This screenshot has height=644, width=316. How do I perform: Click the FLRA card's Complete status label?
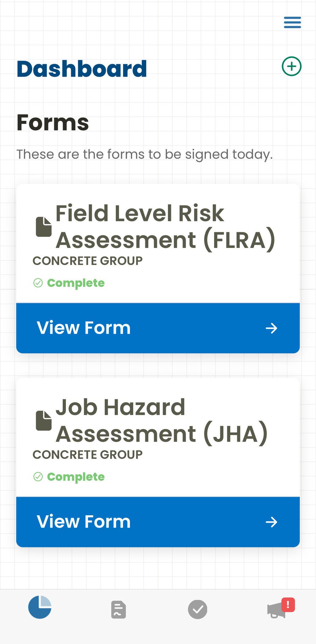(x=76, y=283)
